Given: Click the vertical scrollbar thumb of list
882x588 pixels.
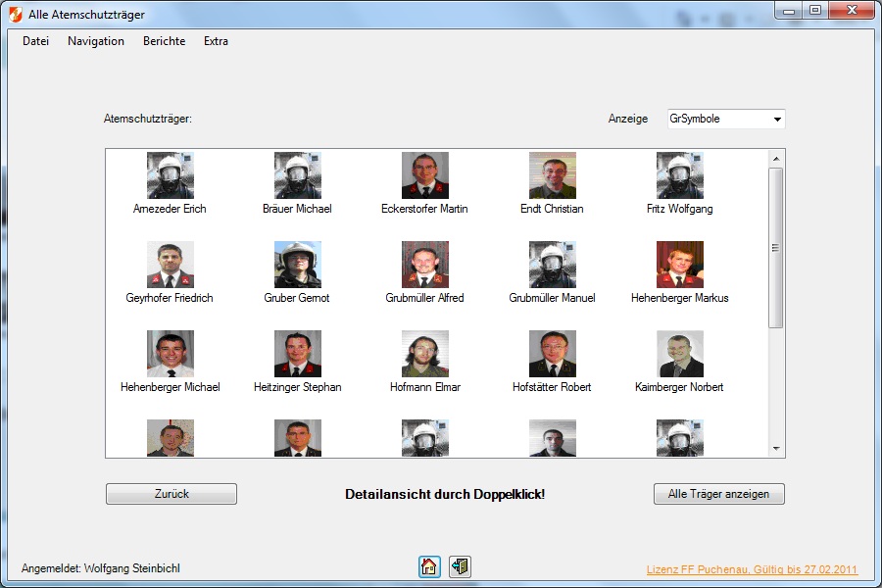Looking at the screenshot, I should pyautogui.click(x=776, y=248).
